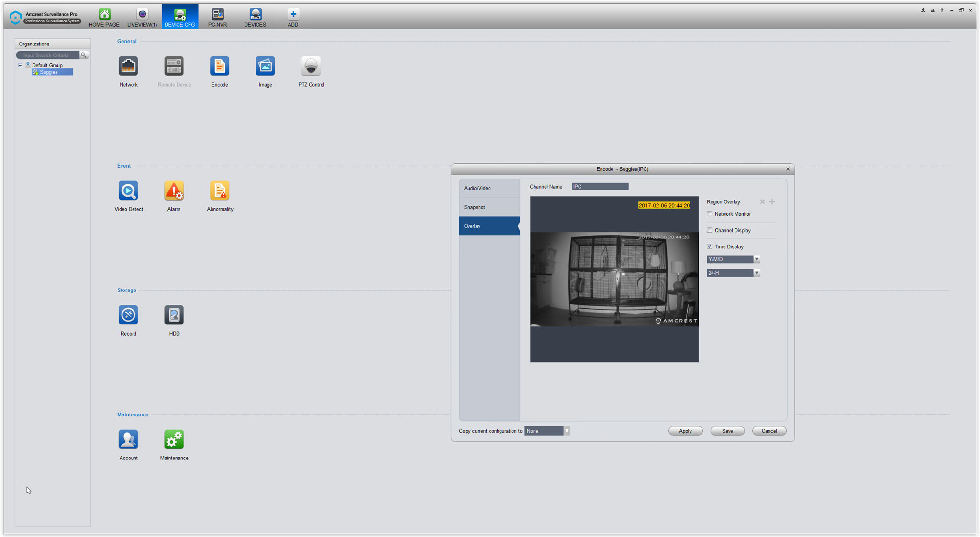The height and width of the screenshot is (537, 980).
Task: Open the 24-H time format dropdown
Action: coord(733,273)
